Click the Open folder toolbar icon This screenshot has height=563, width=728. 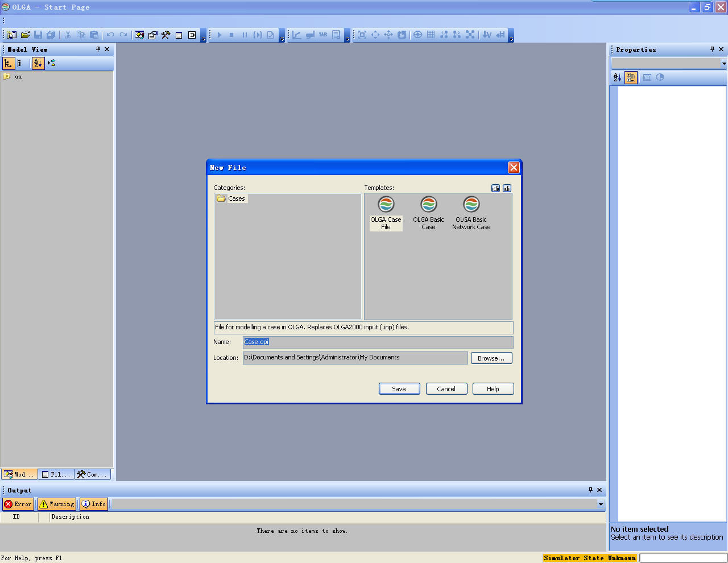25,35
